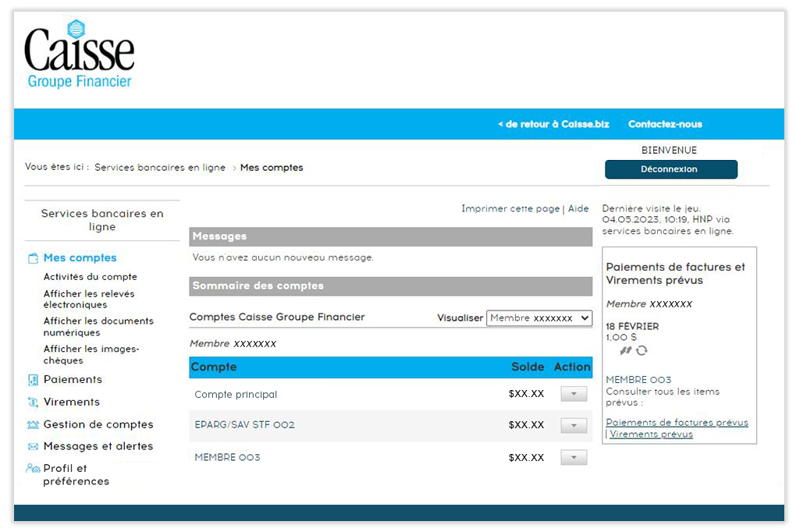Open the Action dropdown for EPARG/SAV STF 002
Screen dimensions: 796x532
[574, 425]
